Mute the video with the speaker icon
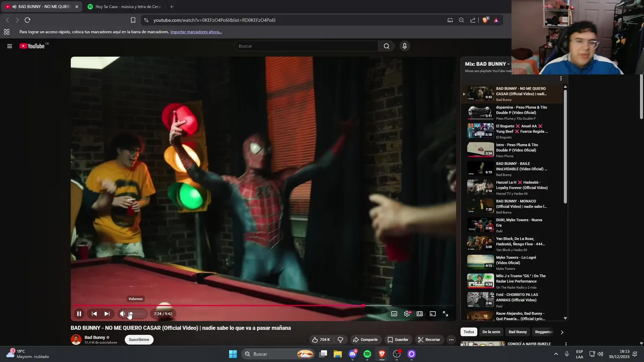 [x=122, y=314]
